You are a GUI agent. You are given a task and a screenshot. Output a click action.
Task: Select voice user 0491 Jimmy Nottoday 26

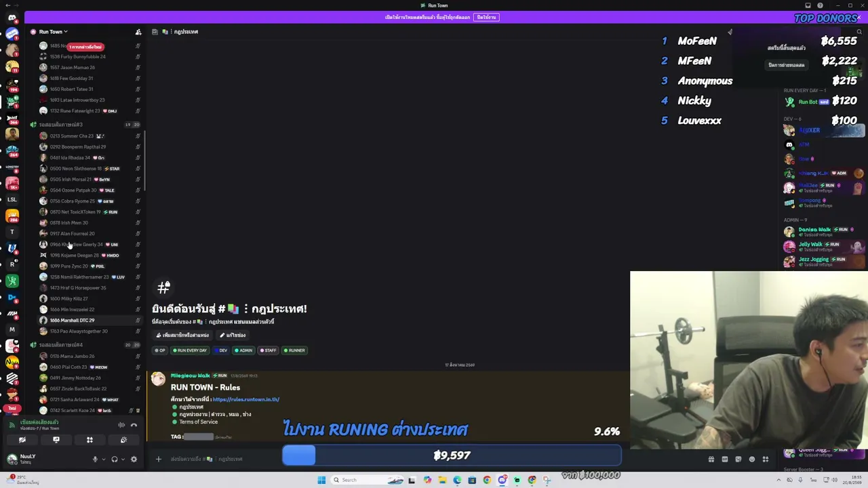pyautogui.click(x=88, y=378)
